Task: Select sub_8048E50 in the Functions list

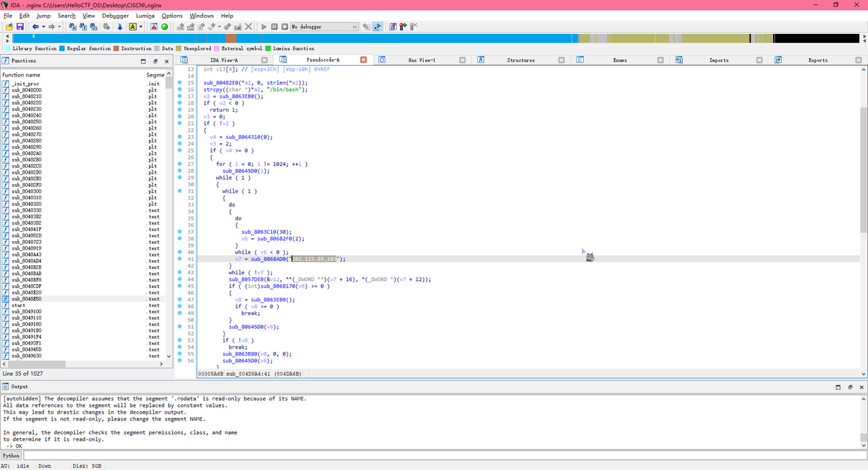Action: pos(26,298)
